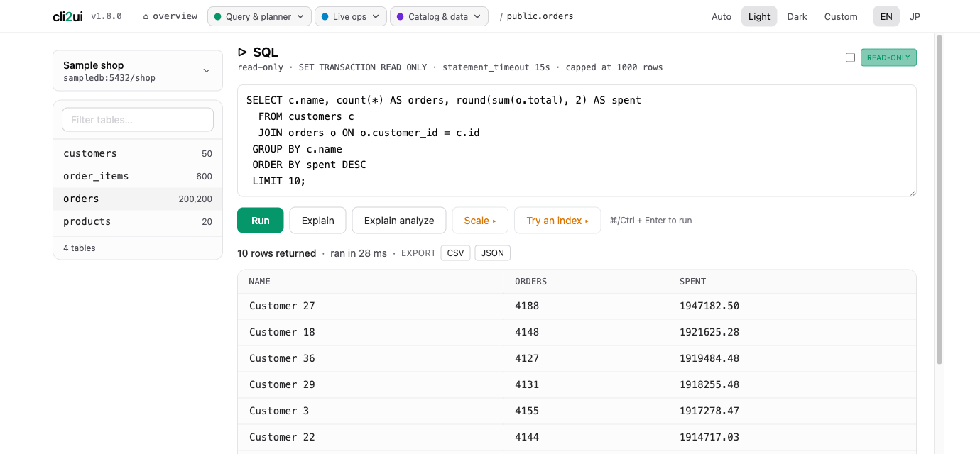Click the 10 rows returned text

[277, 253]
